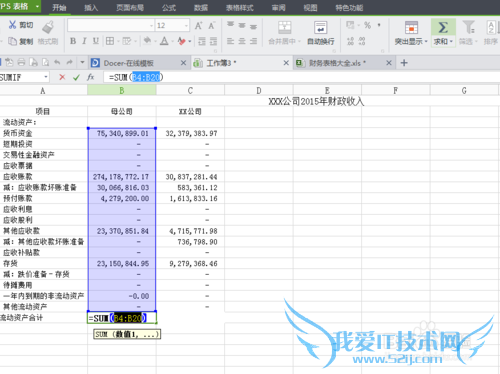Apply percent number format

(367, 25)
